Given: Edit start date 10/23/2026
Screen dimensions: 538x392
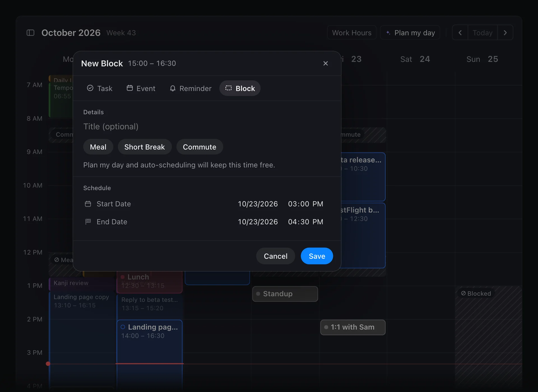Looking at the screenshot, I should (x=258, y=204).
